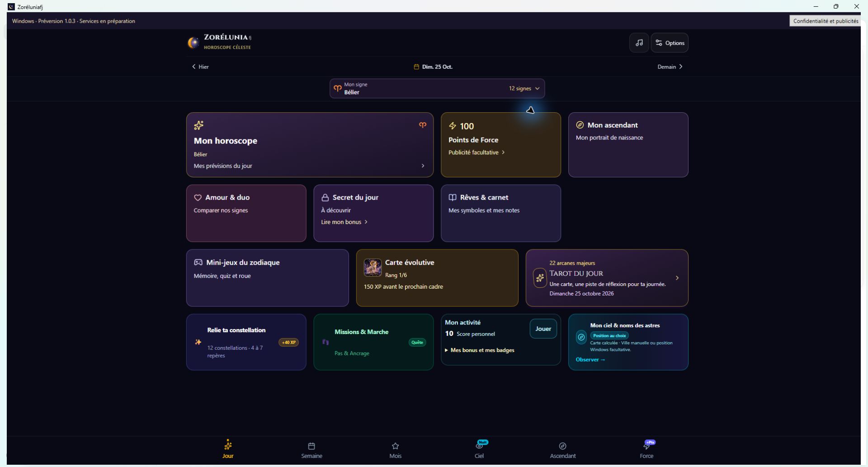Click Lire mon bonus link

pos(344,222)
